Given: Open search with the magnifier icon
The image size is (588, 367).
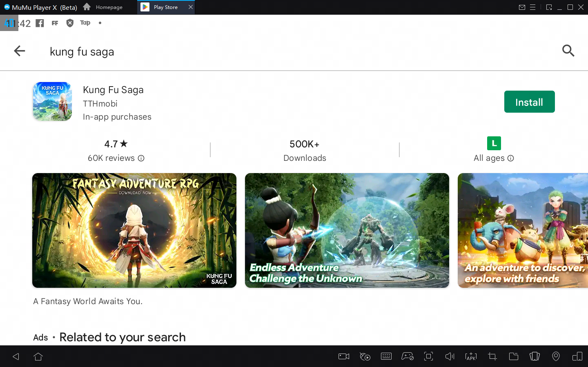Looking at the screenshot, I should click(568, 51).
